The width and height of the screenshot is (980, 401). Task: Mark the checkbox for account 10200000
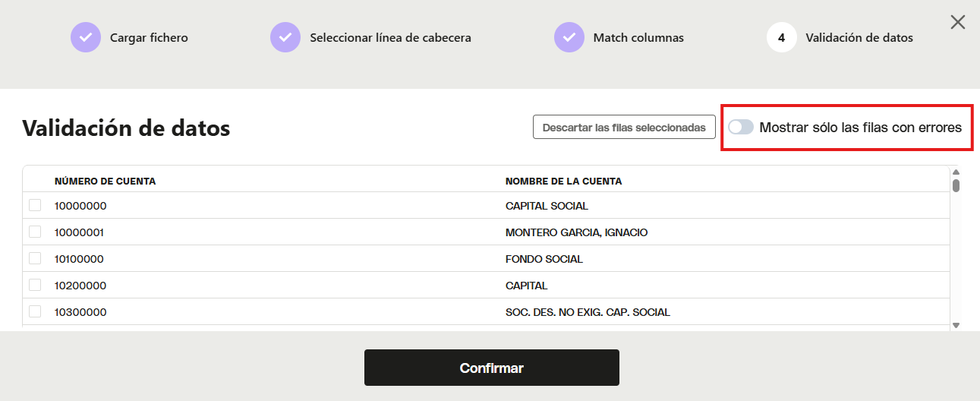[35, 285]
